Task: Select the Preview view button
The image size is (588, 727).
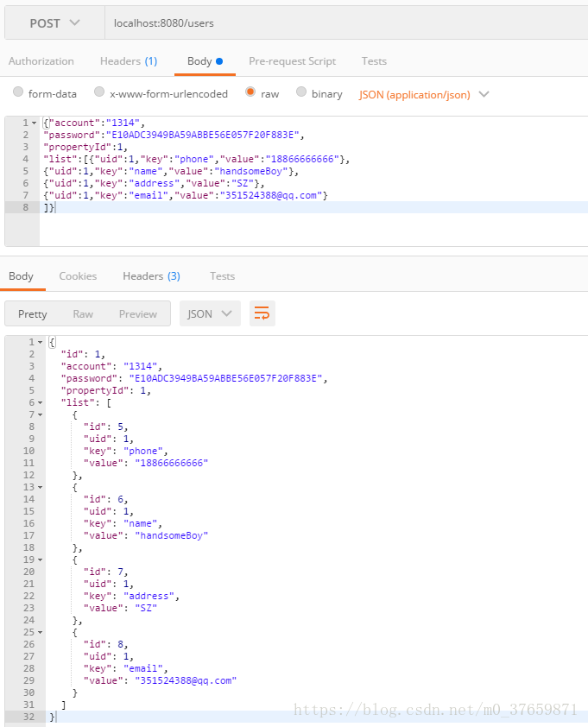Action: tap(138, 314)
